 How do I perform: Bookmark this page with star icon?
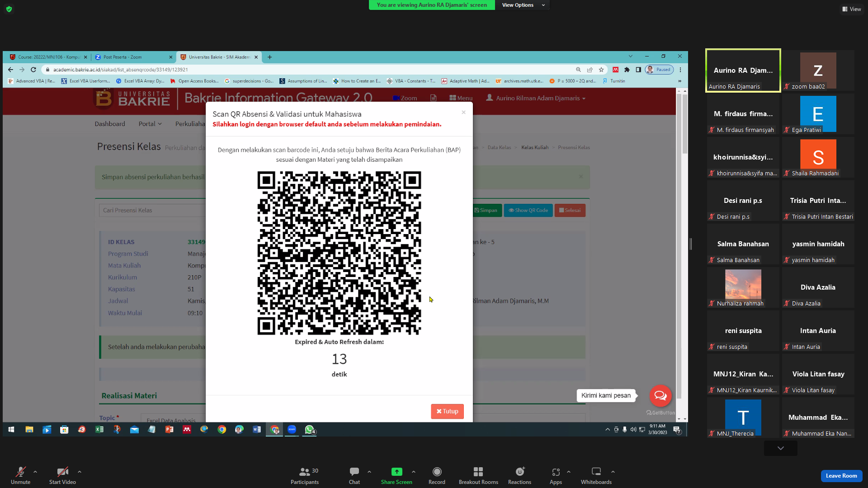tap(601, 70)
